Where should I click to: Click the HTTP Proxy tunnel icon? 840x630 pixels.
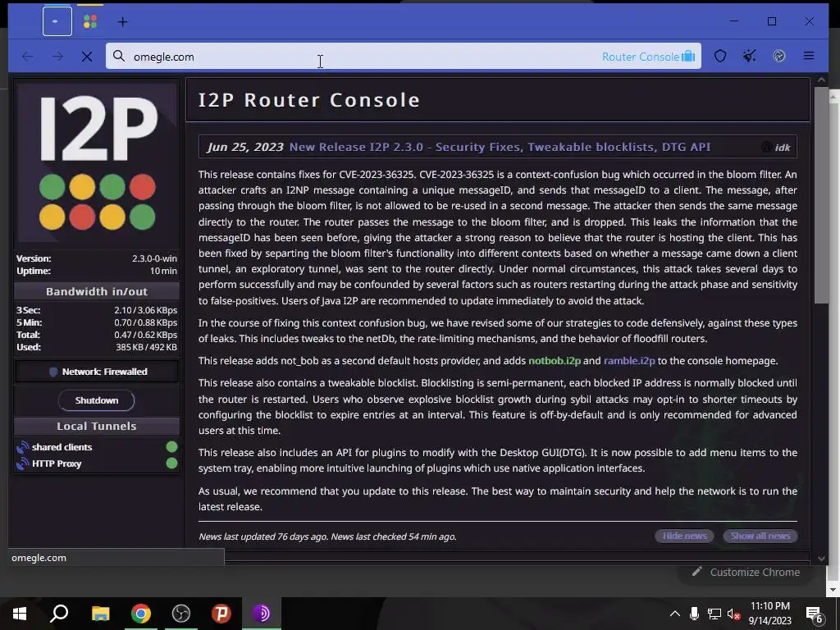pos(22,463)
